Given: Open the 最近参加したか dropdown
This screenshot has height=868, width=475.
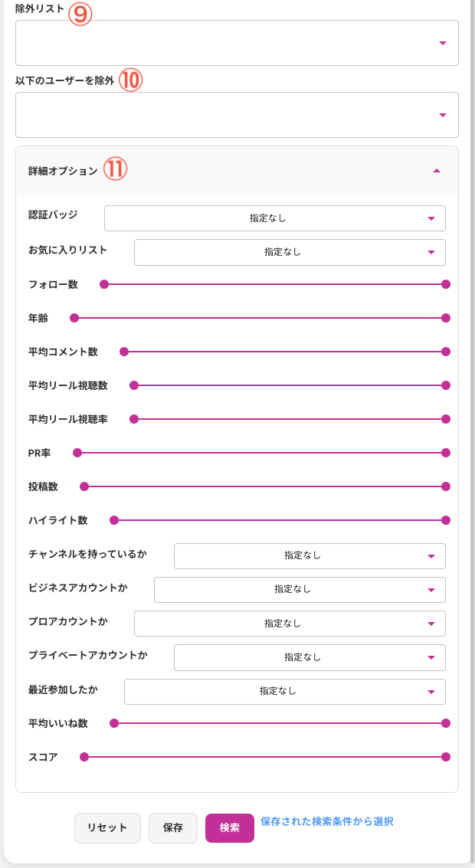Looking at the screenshot, I should click(x=284, y=691).
